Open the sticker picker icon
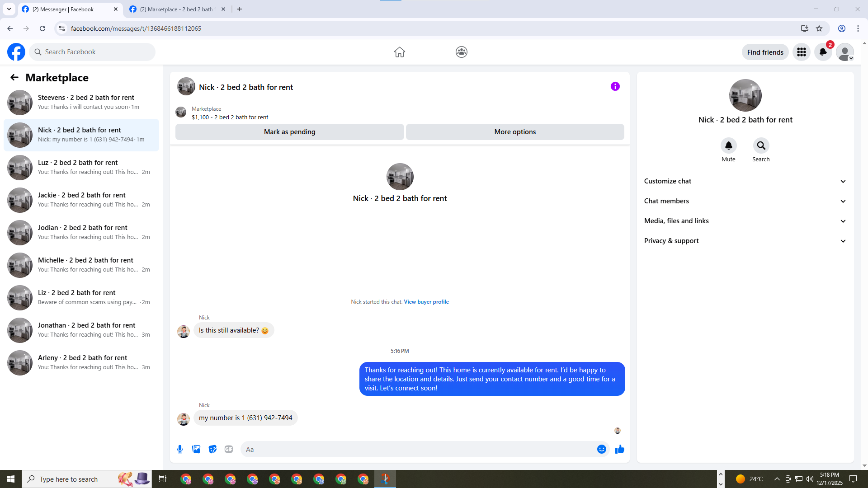The width and height of the screenshot is (868, 488). click(x=212, y=449)
